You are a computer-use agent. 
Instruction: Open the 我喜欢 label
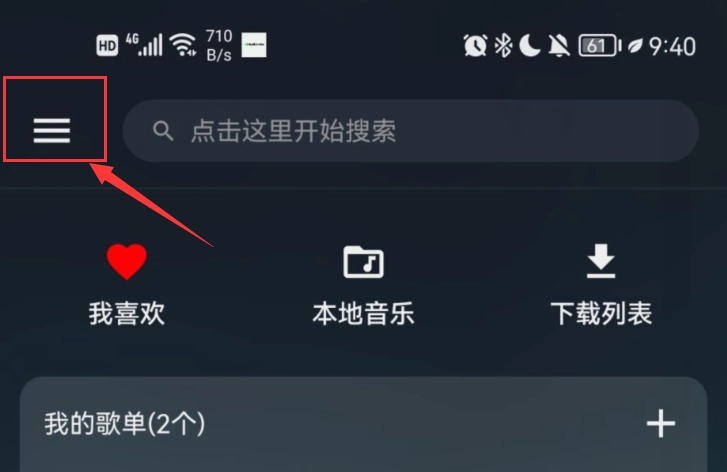(127, 313)
